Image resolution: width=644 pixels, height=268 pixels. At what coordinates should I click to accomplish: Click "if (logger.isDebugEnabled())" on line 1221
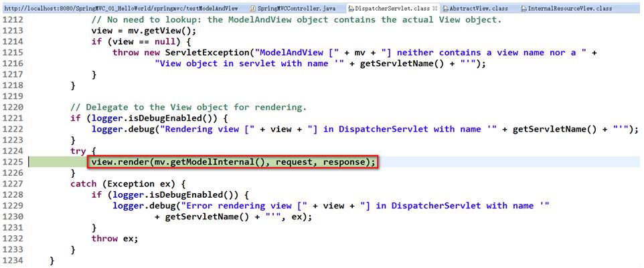tap(149, 118)
